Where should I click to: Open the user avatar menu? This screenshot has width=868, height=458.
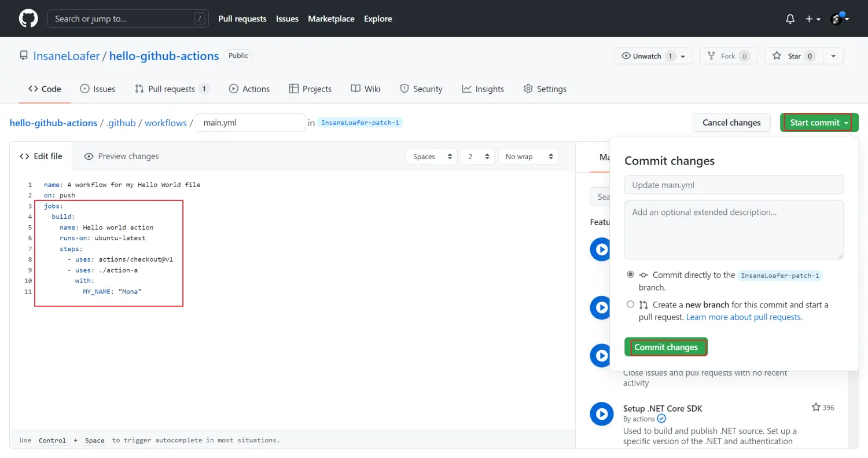(840, 19)
